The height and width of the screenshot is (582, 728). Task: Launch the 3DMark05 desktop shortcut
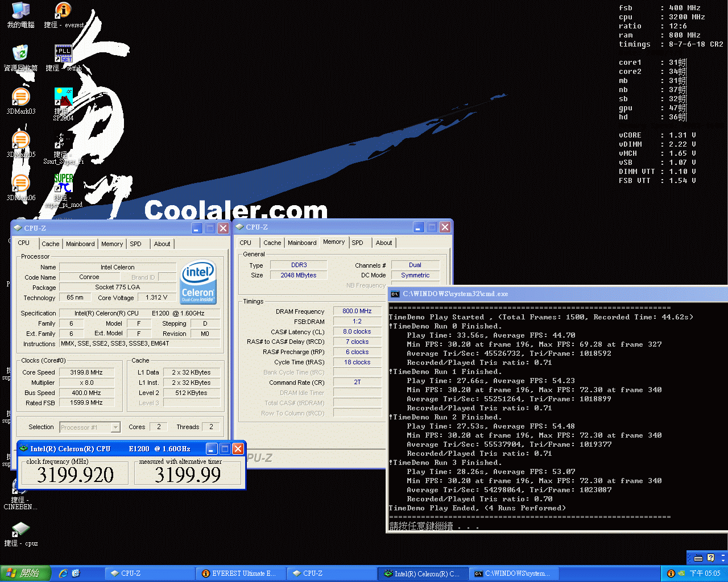point(20,141)
